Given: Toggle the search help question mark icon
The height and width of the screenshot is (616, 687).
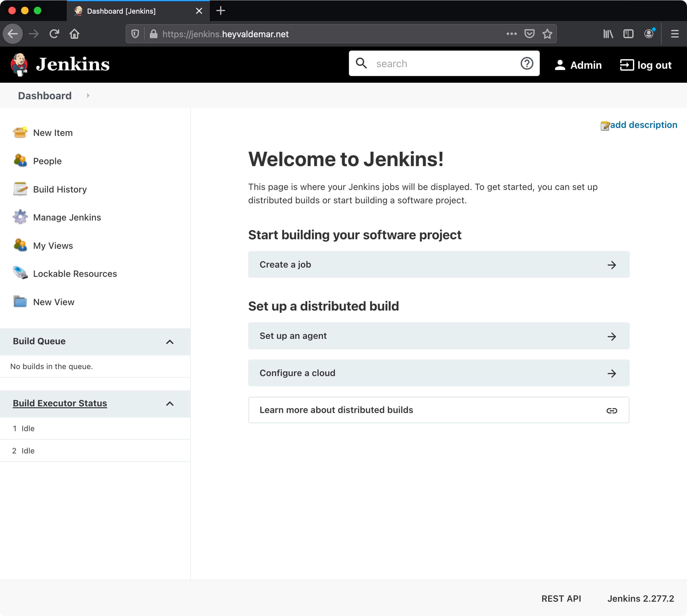Looking at the screenshot, I should [x=526, y=64].
